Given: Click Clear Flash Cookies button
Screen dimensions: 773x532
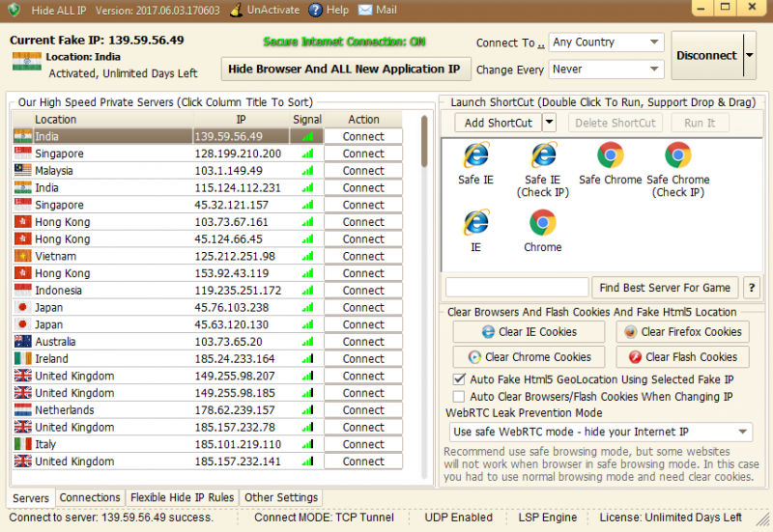Looking at the screenshot, I should 682,356.
